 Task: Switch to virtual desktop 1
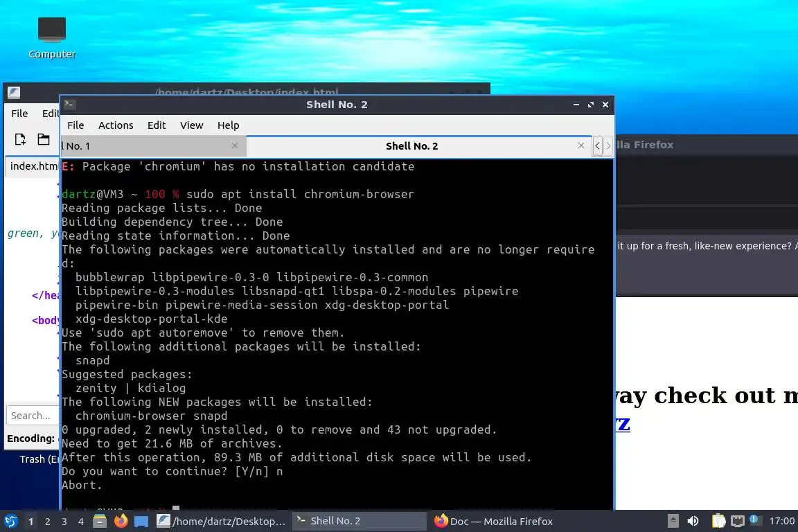(x=31, y=522)
